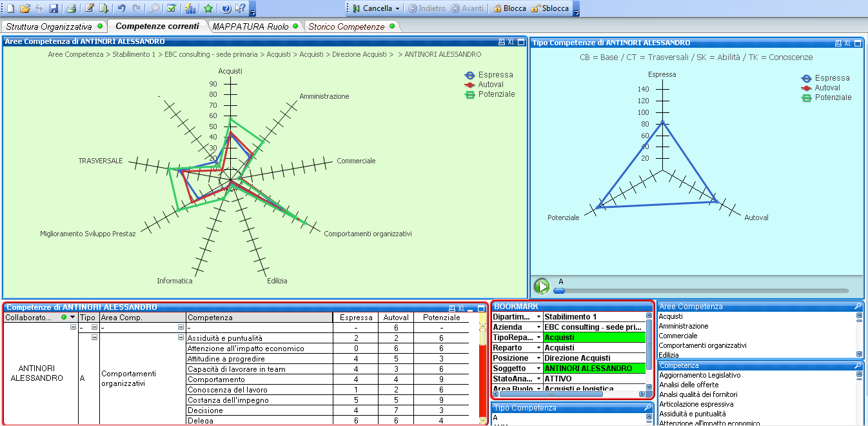The width and height of the screenshot is (868, 426).
Task: Click the green star bookmark icon
Action: (x=208, y=8)
